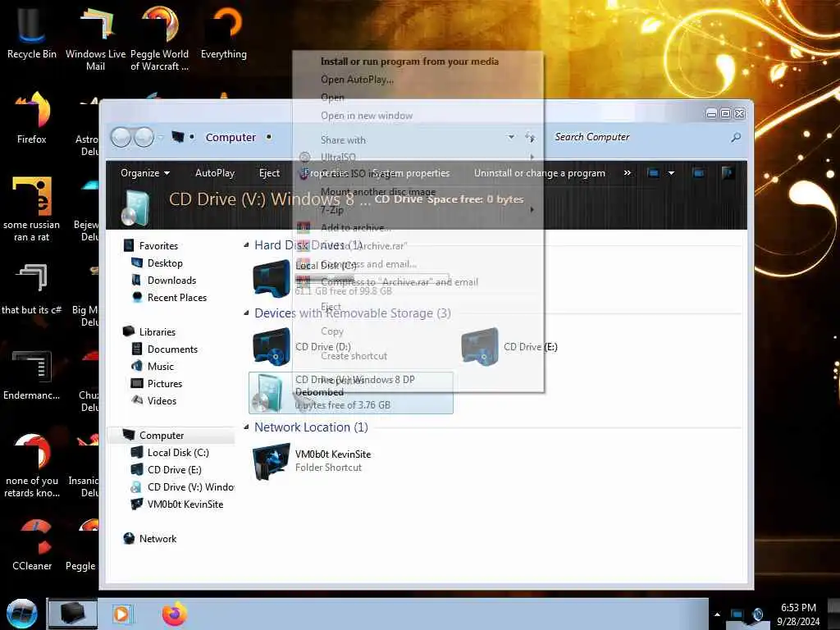
Task: Choose Add to archive... menu entry
Action: pos(356,228)
